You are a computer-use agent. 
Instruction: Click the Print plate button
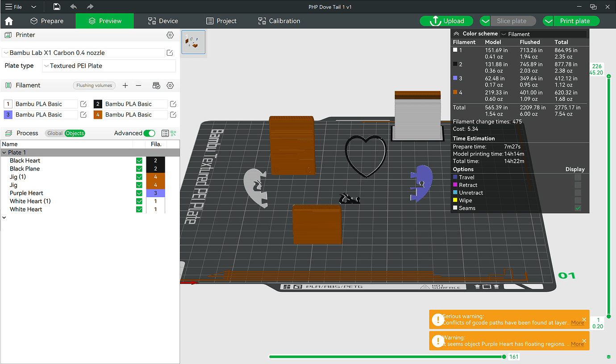tap(575, 21)
